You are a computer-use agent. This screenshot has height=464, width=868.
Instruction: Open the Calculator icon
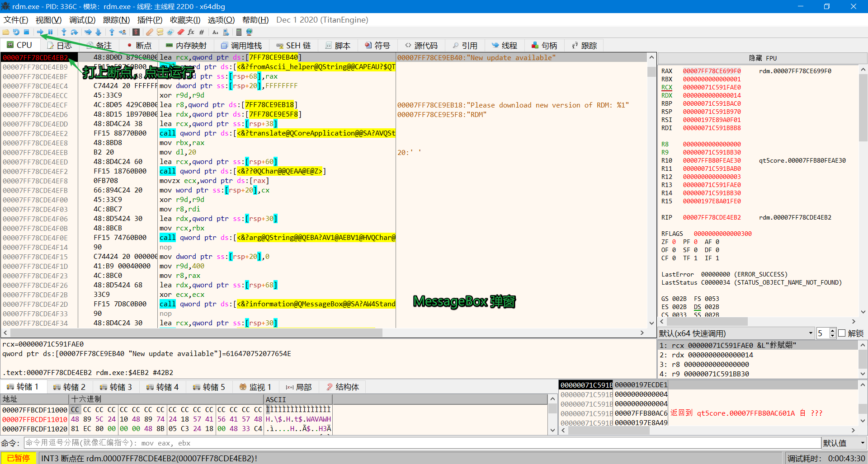coord(239,32)
